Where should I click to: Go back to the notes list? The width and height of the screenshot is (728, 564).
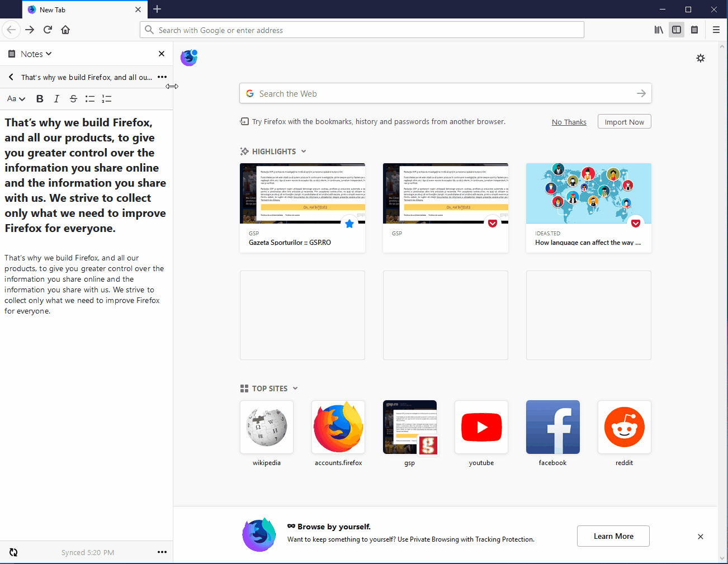coord(11,77)
